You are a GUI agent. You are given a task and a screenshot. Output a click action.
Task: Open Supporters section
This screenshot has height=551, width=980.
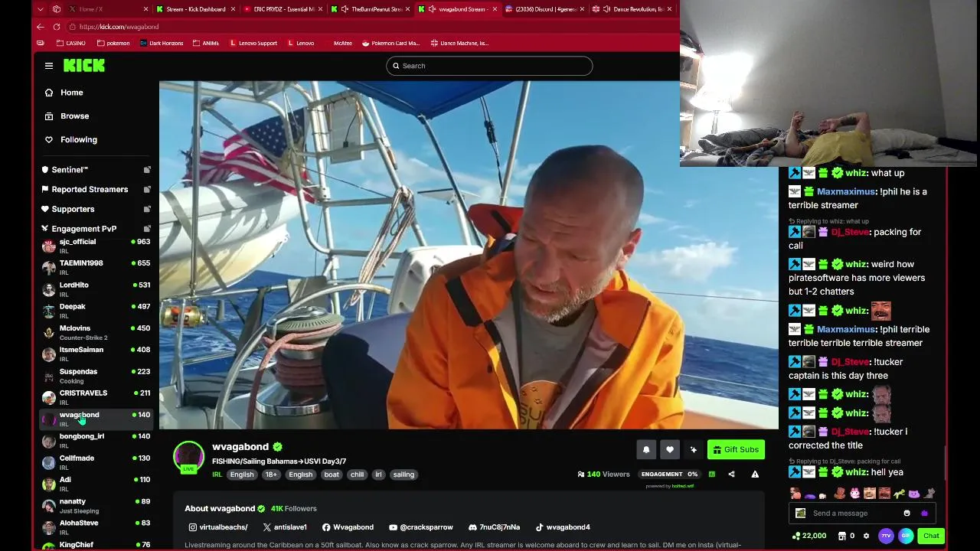(73, 209)
